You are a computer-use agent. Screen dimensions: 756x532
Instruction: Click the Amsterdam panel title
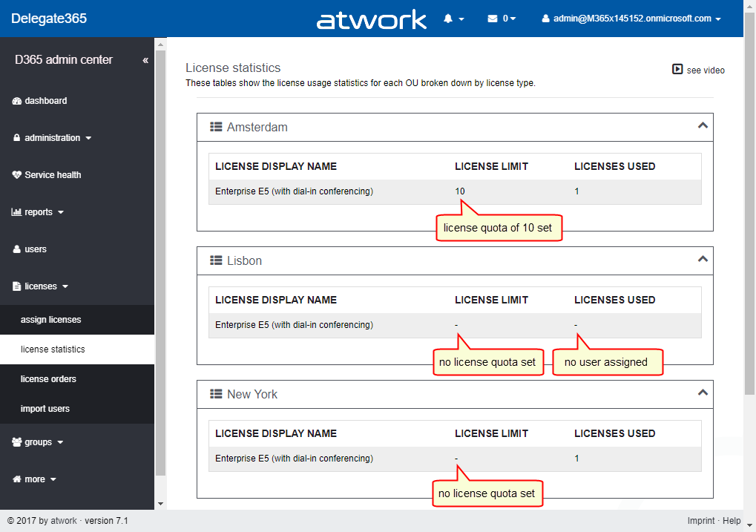pyautogui.click(x=257, y=127)
